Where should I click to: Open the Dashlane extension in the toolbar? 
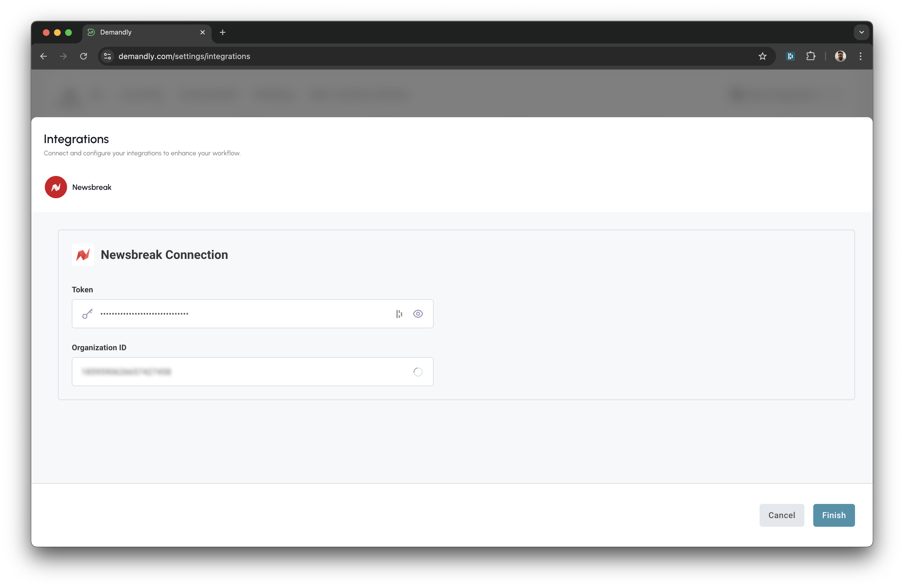coord(790,56)
